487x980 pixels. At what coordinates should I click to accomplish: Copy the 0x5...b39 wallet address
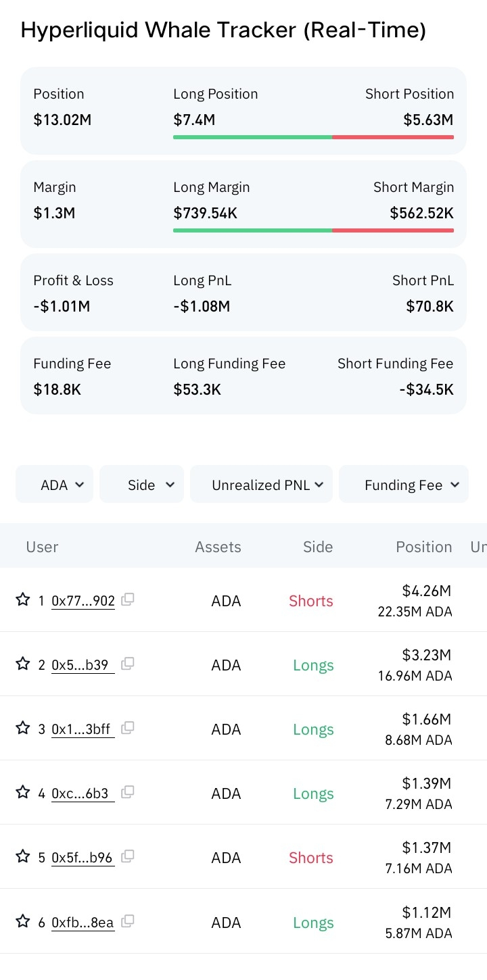click(127, 664)
